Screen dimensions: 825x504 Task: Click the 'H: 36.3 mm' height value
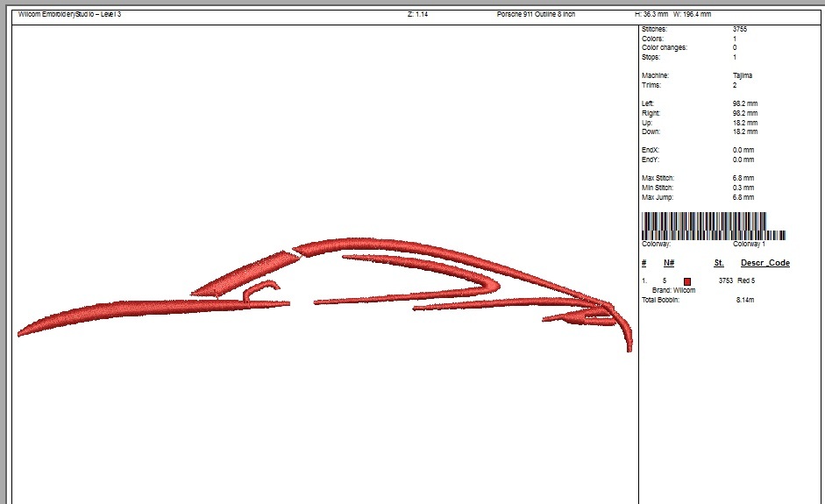pos(651,14)
